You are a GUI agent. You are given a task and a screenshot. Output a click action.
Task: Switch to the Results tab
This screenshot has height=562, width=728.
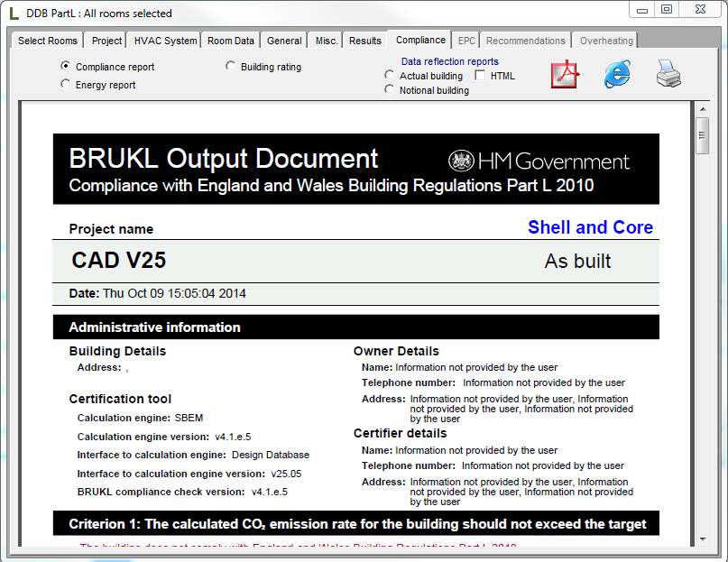[x=365, y=41]
